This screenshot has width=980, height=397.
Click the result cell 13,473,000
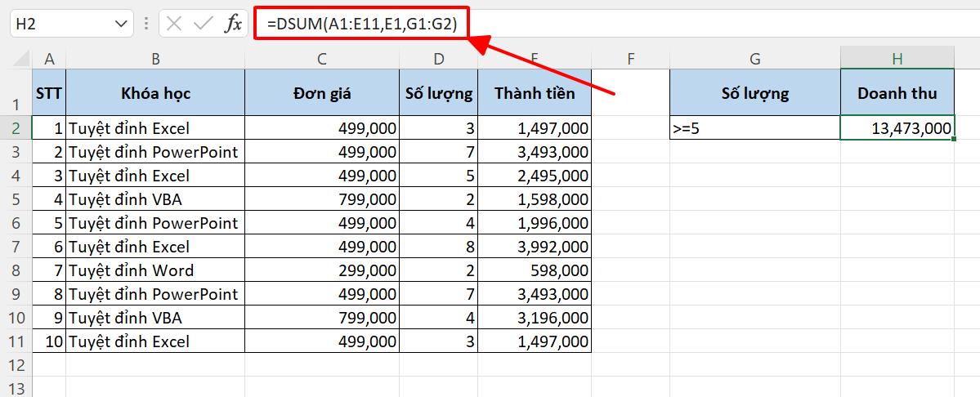coord(897,128)
